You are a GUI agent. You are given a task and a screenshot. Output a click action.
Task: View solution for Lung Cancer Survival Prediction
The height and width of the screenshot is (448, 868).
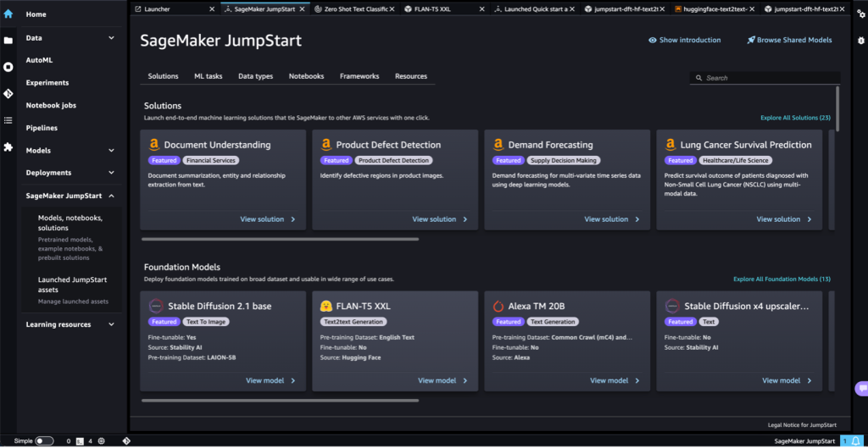pos(784,219)
